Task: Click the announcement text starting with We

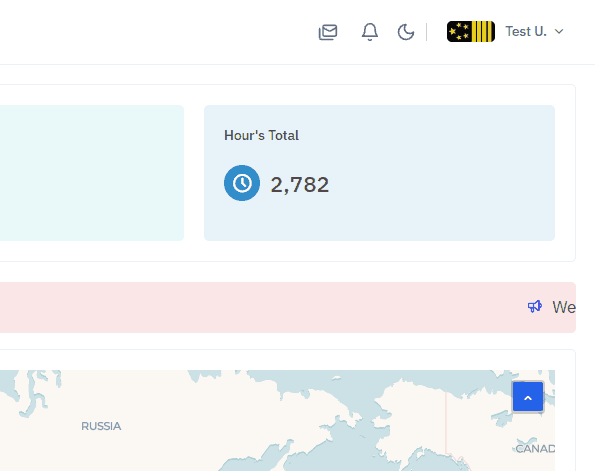Action: 564,307
